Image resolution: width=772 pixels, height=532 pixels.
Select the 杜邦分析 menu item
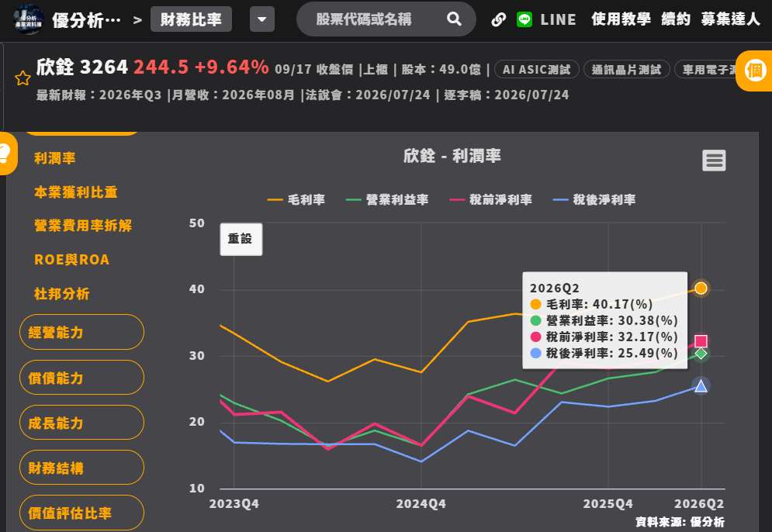pos(61,294)
